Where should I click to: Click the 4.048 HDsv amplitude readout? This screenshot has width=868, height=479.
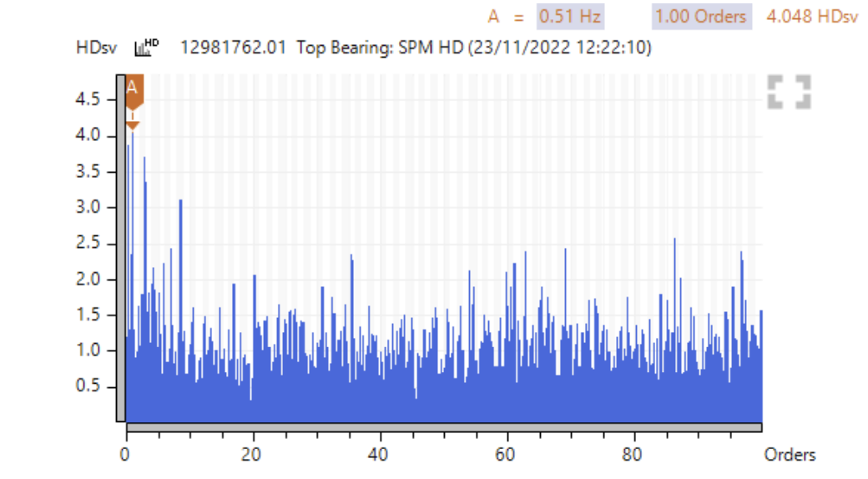point(811,17)
